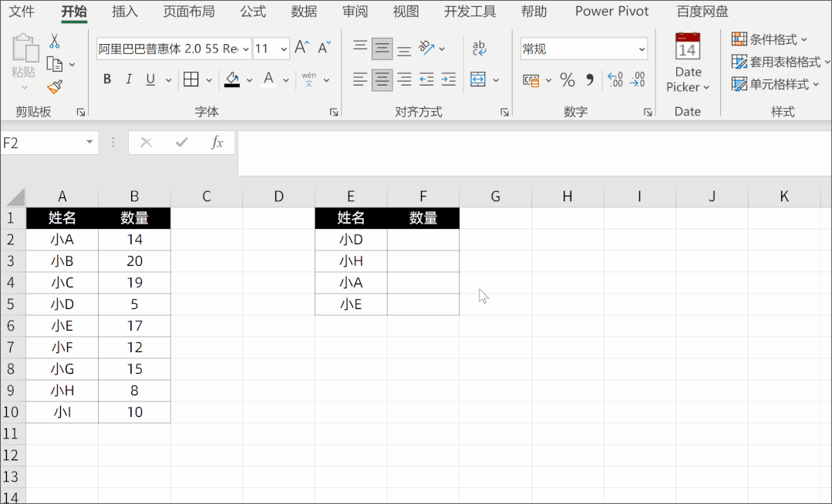Click the Increase Decimal icon

(615, 79)
